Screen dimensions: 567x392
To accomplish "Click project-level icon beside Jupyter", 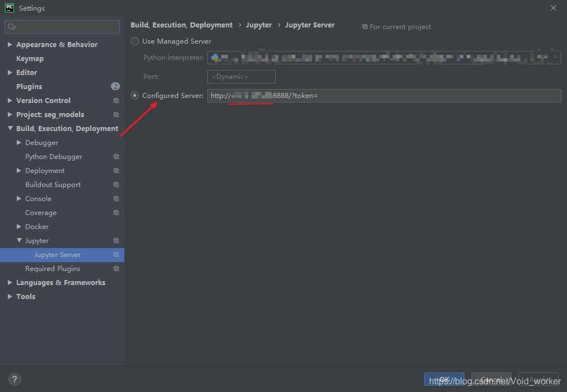I will pyautogui.click(x=116, y=241).
